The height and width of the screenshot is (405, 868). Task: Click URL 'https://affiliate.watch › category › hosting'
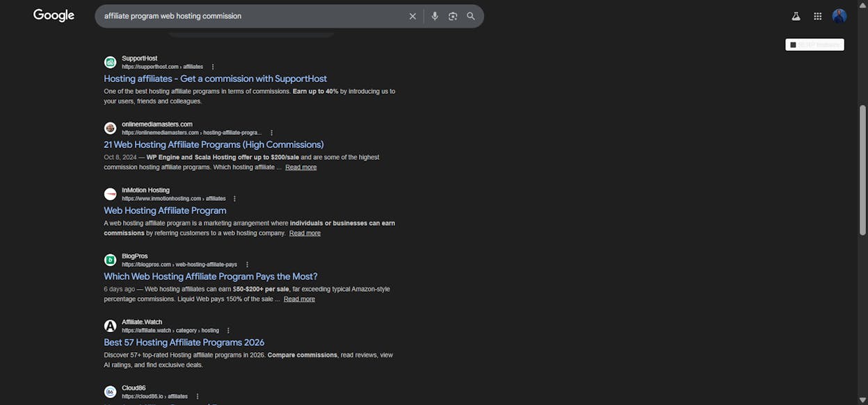click(170, 331)
